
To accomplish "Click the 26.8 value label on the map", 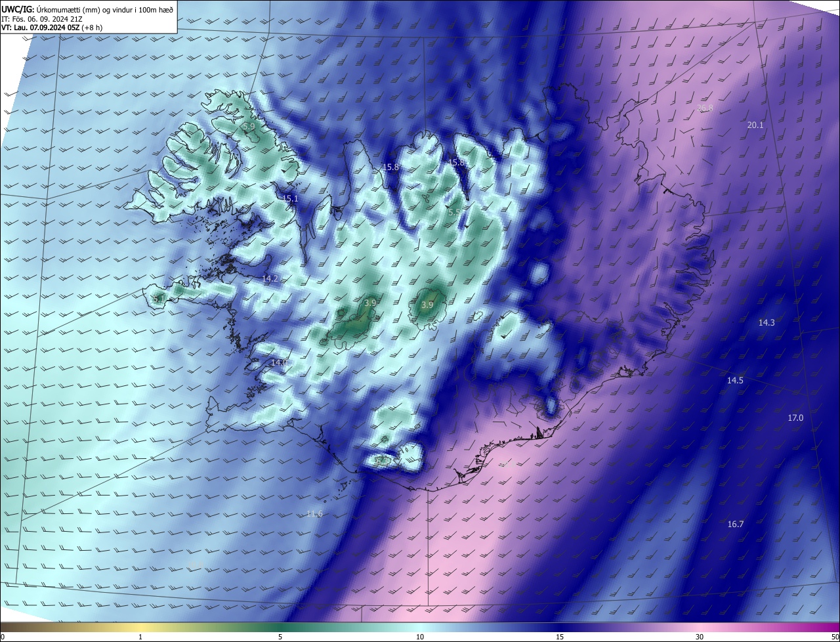I will pyautogui.click(x=705, y=108).
